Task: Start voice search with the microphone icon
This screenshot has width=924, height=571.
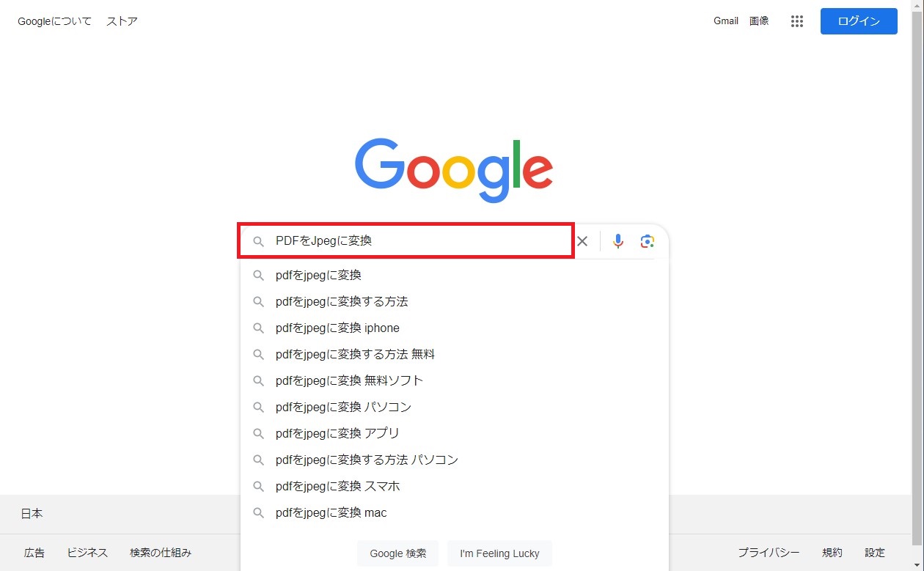Action: click(618, 241)
